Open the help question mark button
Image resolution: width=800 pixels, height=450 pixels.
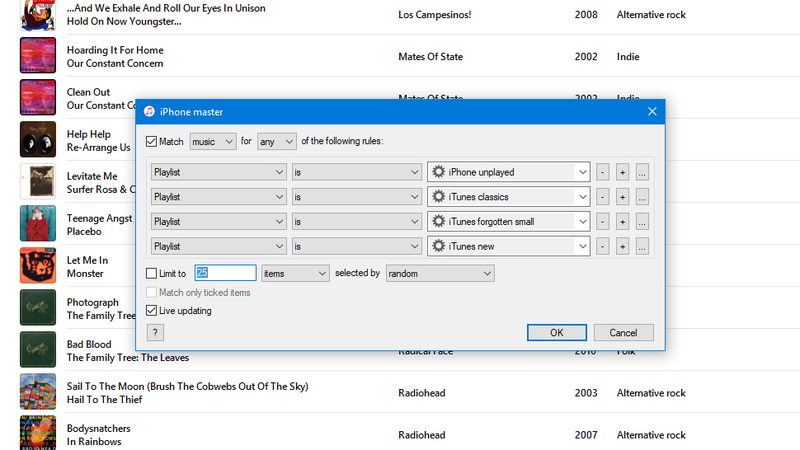tap(155, 333)
